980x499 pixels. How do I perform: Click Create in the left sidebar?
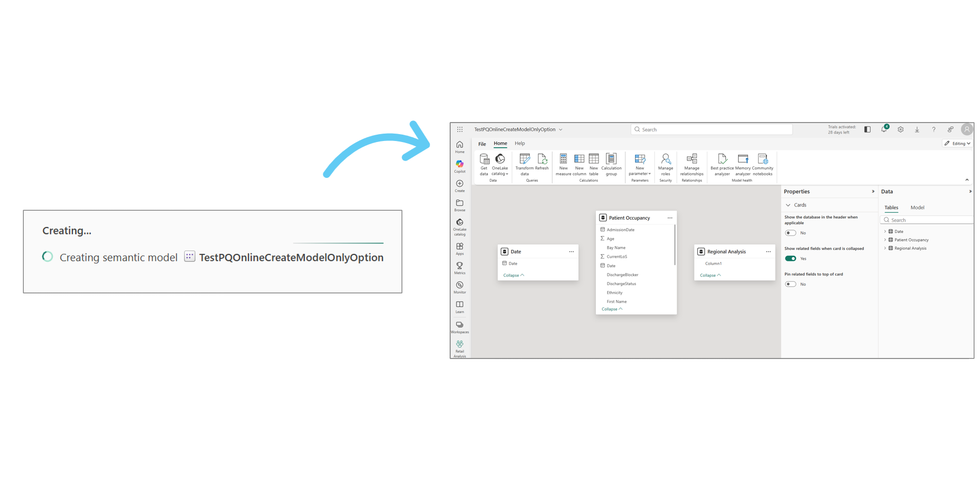(460, 186)
